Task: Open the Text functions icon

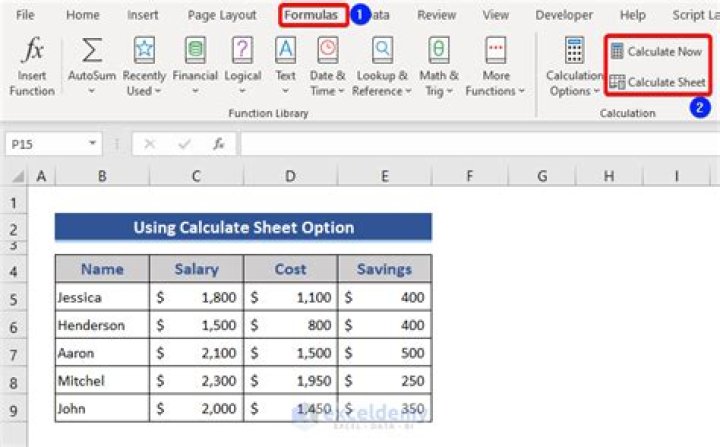Action: tap(286, 50)
